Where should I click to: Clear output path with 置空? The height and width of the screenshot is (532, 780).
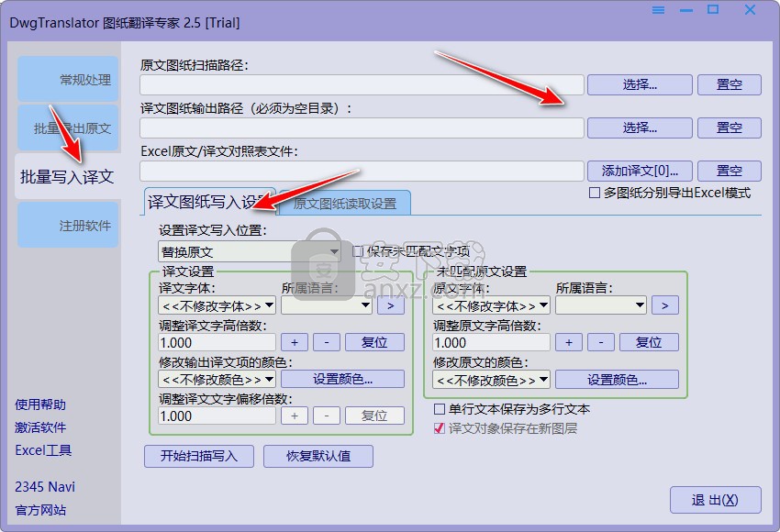coord(730,127)
